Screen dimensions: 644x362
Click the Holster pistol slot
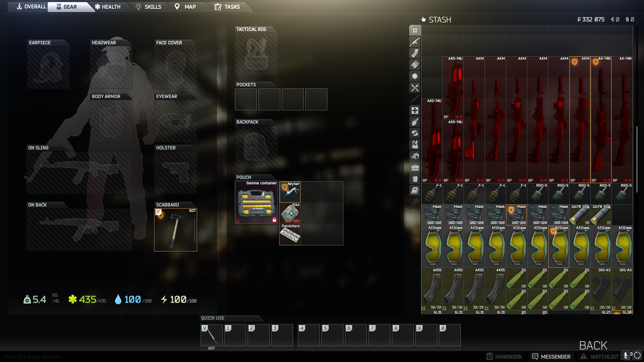[x=175, y=172]
